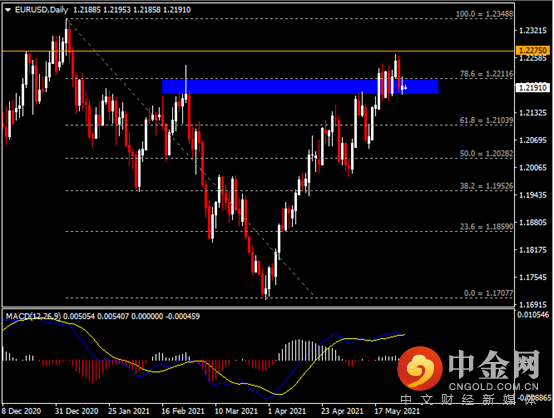Screen dimensions: 554x418
Task: Click the 1.23215 price scale value
Action: (x=533, y=31)
